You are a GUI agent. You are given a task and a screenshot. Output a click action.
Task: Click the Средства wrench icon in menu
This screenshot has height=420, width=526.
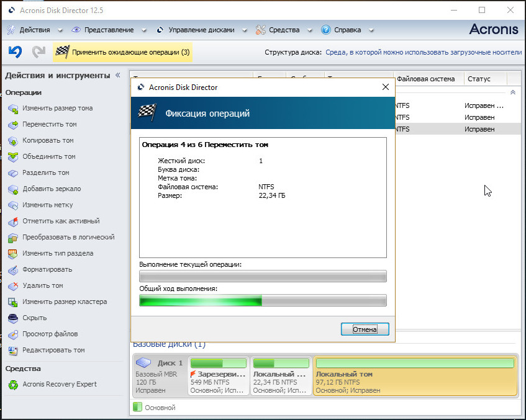click(260, 30)
